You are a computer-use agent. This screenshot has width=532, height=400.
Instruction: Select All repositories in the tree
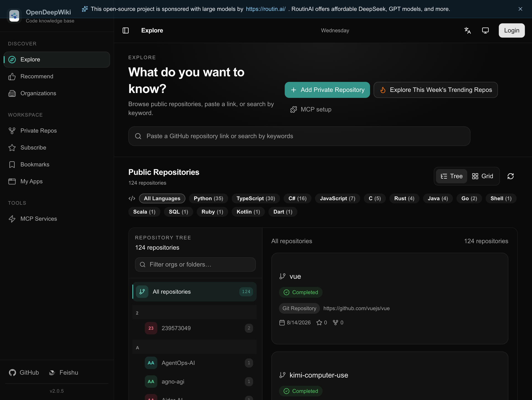(195, 292)
